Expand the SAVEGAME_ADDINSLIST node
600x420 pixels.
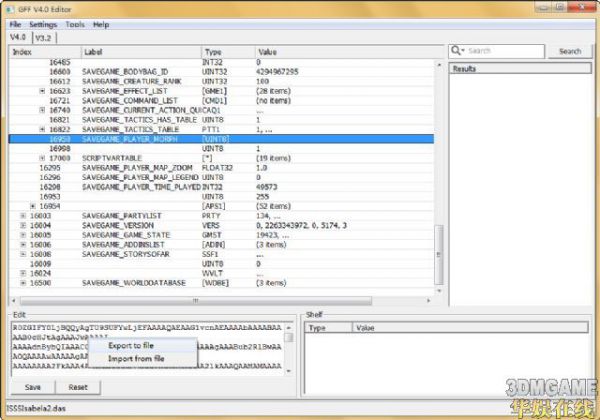click(23, 244)
